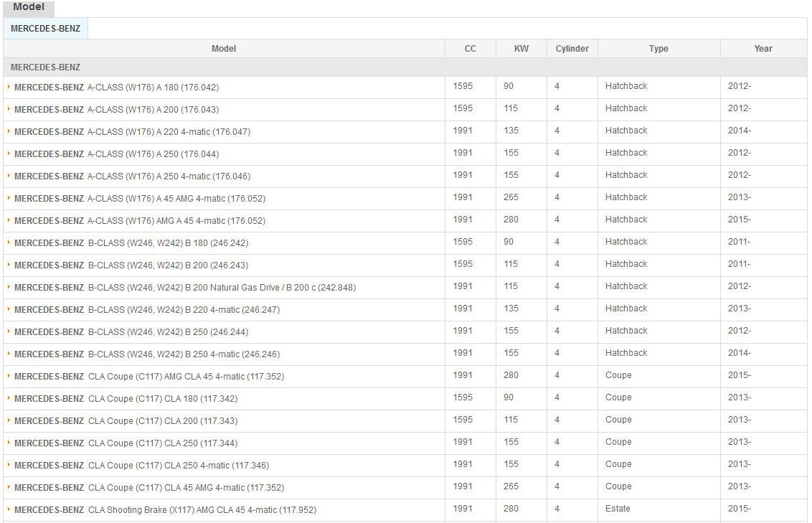Select CLA Coupe CLA 45 AMG 4-matic row

coord(405,489)
